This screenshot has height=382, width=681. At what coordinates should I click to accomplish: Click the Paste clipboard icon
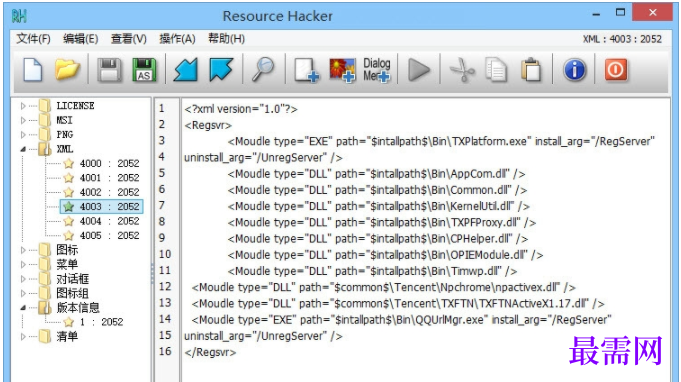click(x=531, y=69)
